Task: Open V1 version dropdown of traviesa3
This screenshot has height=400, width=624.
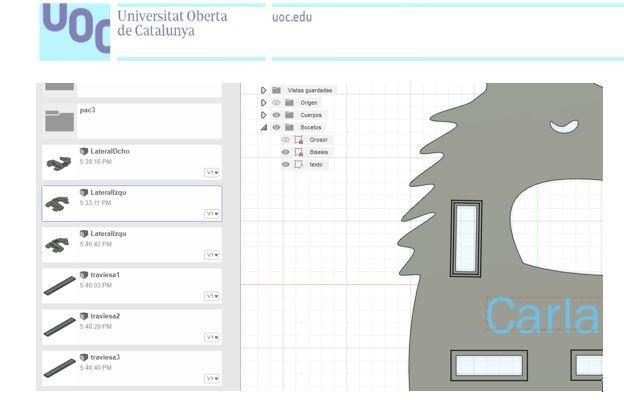Action: tap(212, 379)
